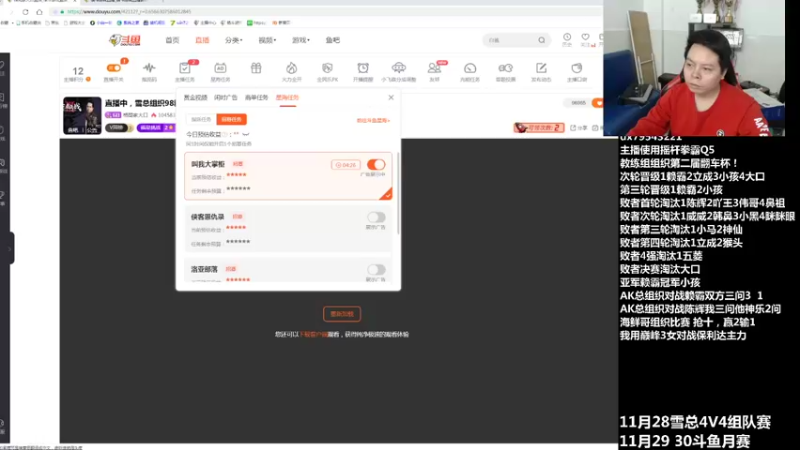Viewport: 800px width, 450px height.
Task: Switch to the third popup tab
Action: tap(257, 97)
